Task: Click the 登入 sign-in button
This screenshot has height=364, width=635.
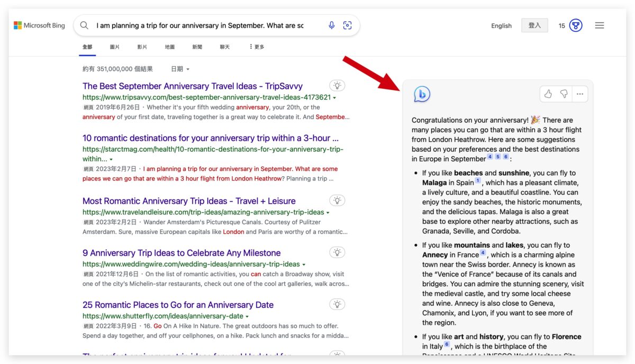Action: pyautogui.click(x=535, y=25)
